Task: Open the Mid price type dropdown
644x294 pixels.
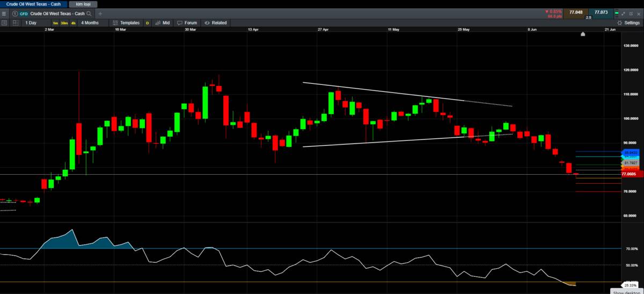Action: point(163,23)
